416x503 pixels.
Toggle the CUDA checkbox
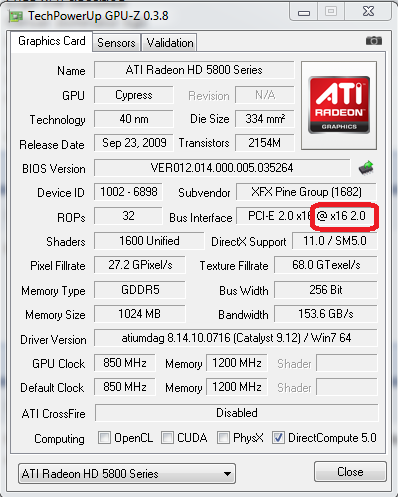167,437
